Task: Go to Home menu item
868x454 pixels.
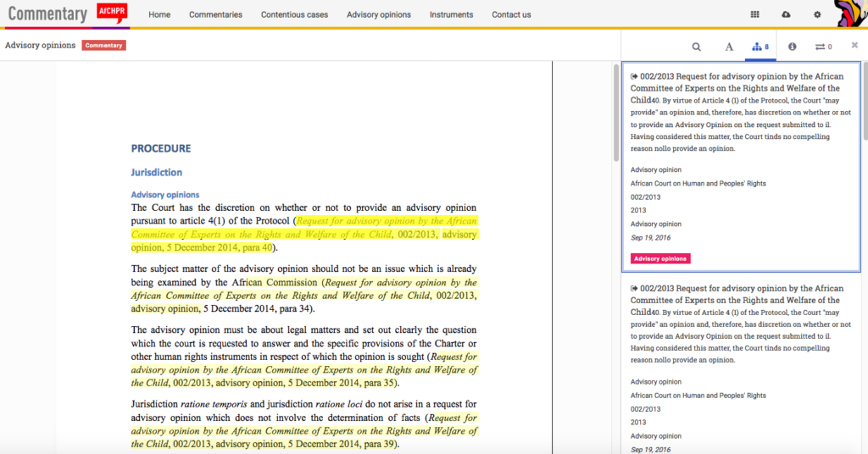Action: [159, 15]
